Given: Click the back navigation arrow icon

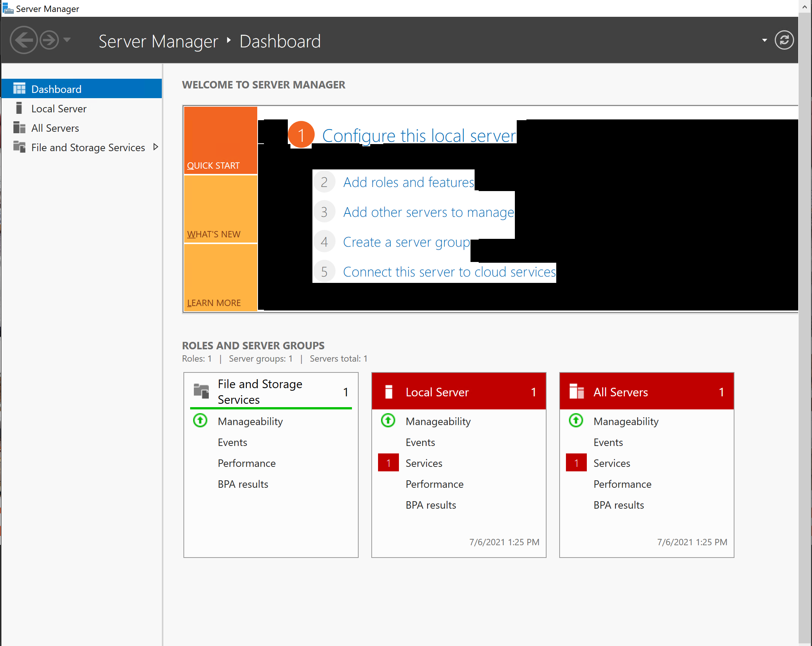Looking at the screenshot, I should [23, 40].
